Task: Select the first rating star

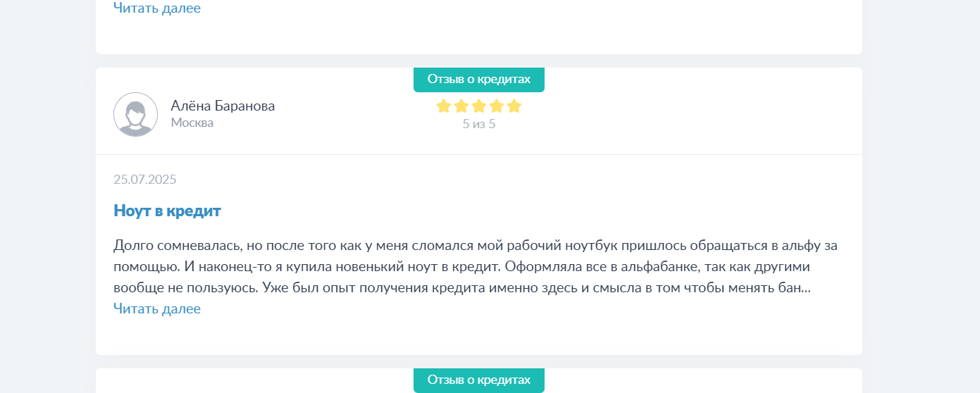Action: pyautogui.click(x=444, y=106)
